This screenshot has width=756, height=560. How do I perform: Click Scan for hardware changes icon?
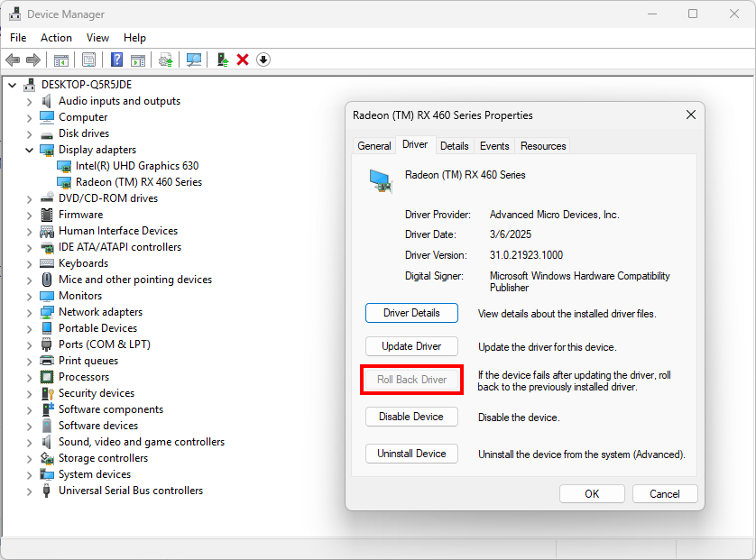pyautogui.click(x=193, y=60)
